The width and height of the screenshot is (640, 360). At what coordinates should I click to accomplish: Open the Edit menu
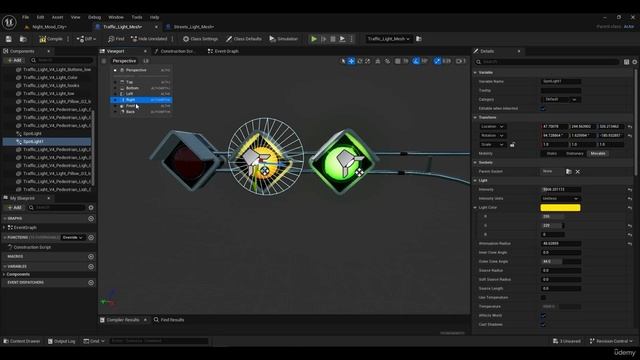pyautogui.click(x=40, y=17)
